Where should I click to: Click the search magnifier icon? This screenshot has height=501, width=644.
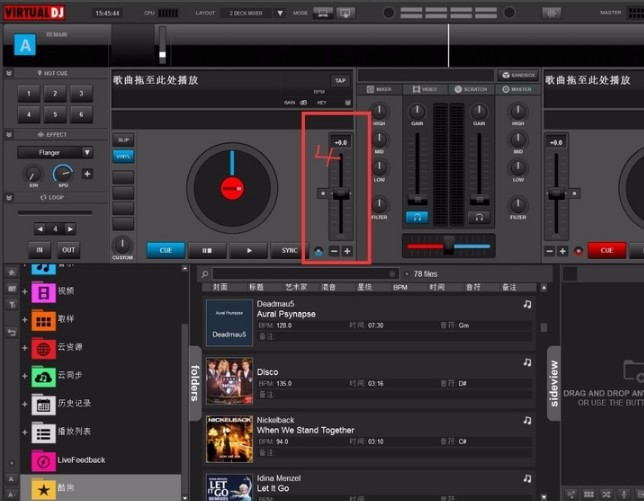click(x=204, y=274)
